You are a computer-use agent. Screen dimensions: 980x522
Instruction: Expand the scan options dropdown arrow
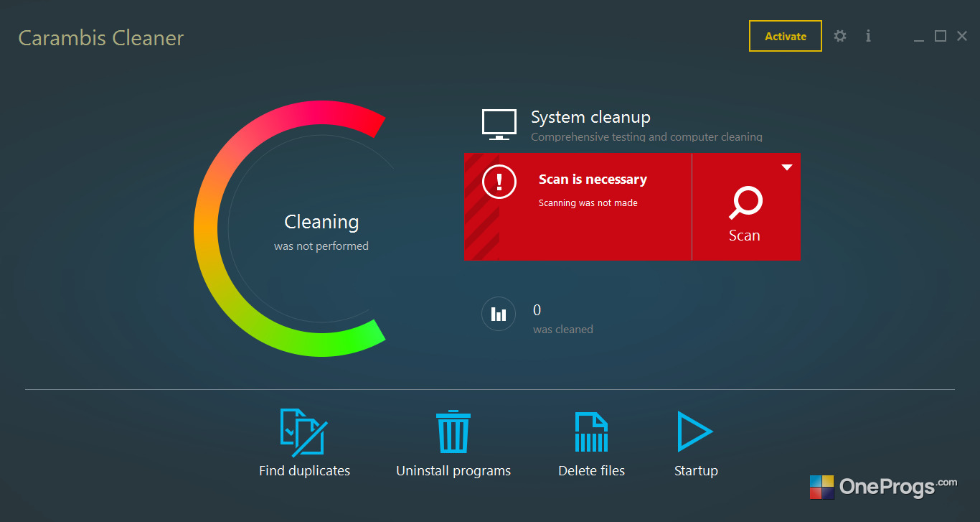pos(787,167)
